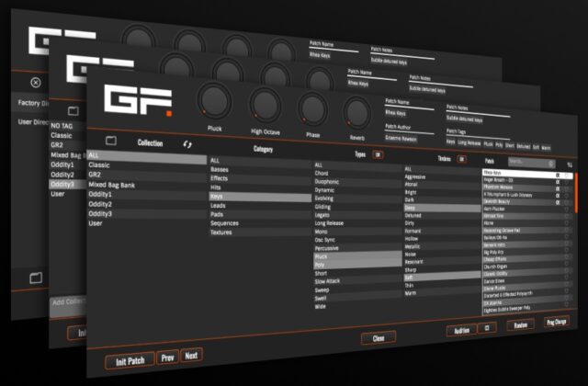The height and width of the screenshot is (386, 588).
Task: Click Add Collection field in middle window
Action: coord(68,306)
